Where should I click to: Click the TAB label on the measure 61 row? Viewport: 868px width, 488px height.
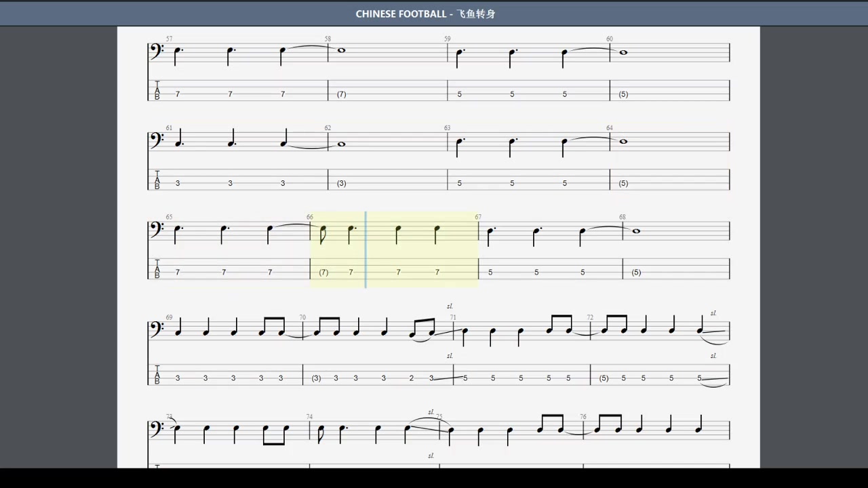(157, 180)
